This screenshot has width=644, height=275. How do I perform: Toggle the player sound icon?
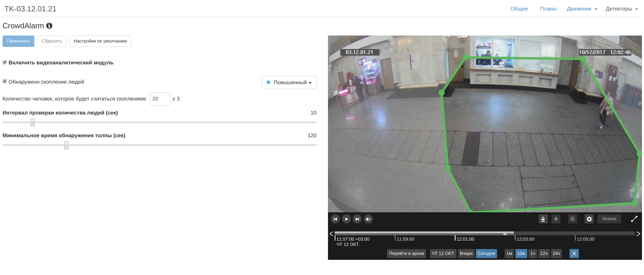(368, 219)
